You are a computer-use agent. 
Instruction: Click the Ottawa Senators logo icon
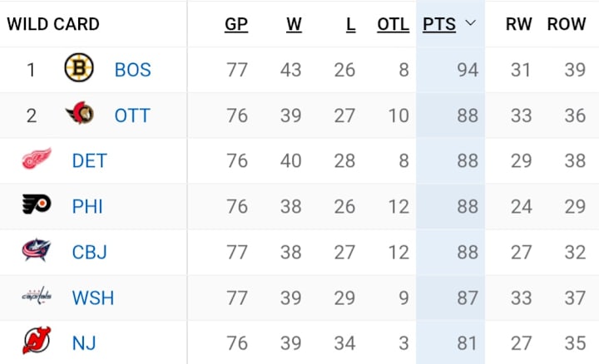80,113
